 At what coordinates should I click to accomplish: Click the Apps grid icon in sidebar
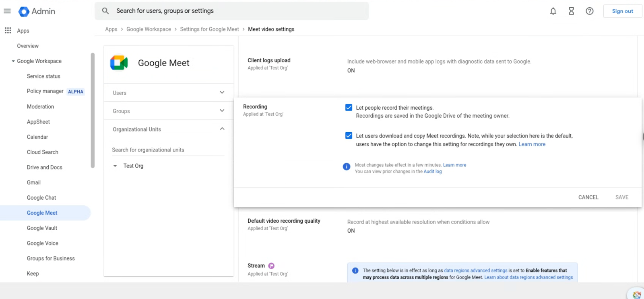pos(8,31)
